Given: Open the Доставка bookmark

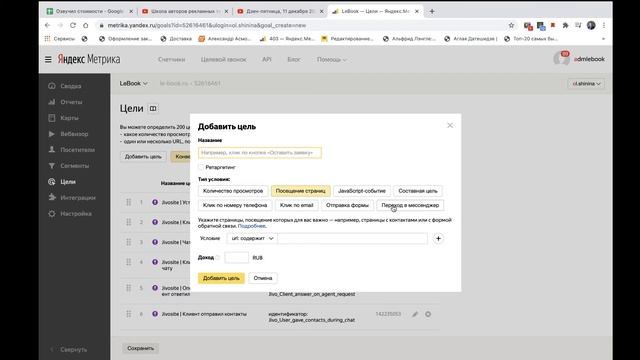Looking at the screenshot, I should [x=176, y=39].
